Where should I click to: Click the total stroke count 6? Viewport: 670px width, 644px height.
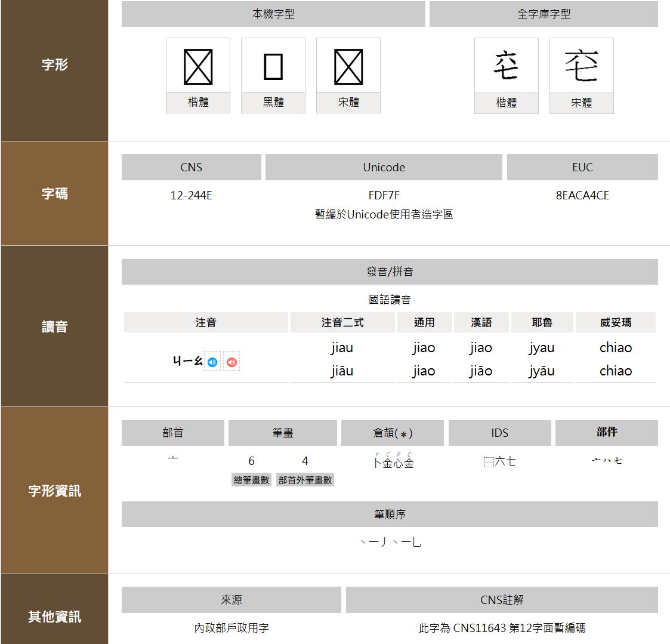point(251,461)
